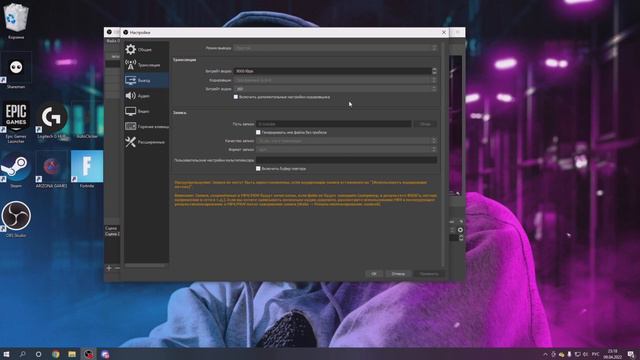Open the taskbar clock and date
Screen dimensions: 640x360
click(x=613, y=354)
